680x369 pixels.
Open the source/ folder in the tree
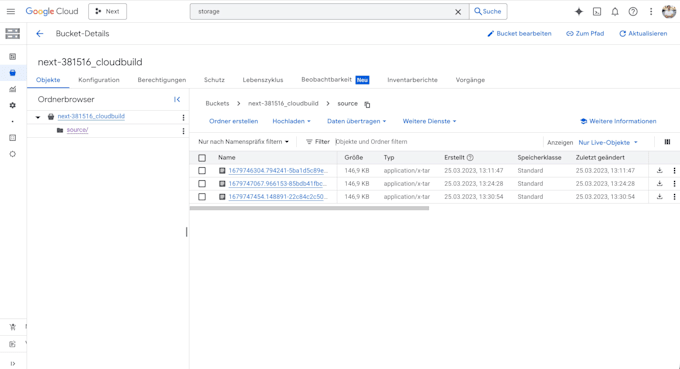click(77, 130)
